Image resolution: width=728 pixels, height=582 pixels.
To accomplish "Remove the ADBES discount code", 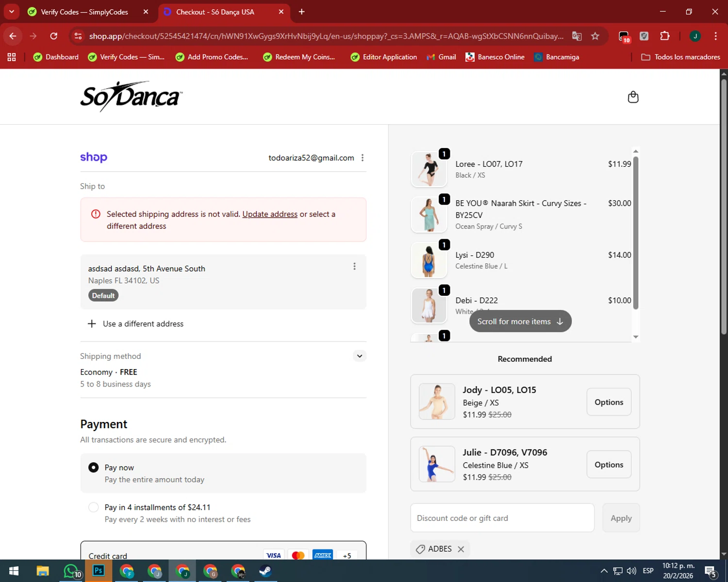I will click(x=461, y=549).
